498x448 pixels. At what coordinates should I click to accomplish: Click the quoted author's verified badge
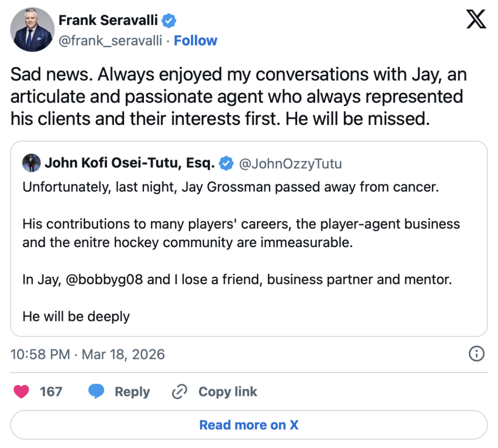(225, 164)
